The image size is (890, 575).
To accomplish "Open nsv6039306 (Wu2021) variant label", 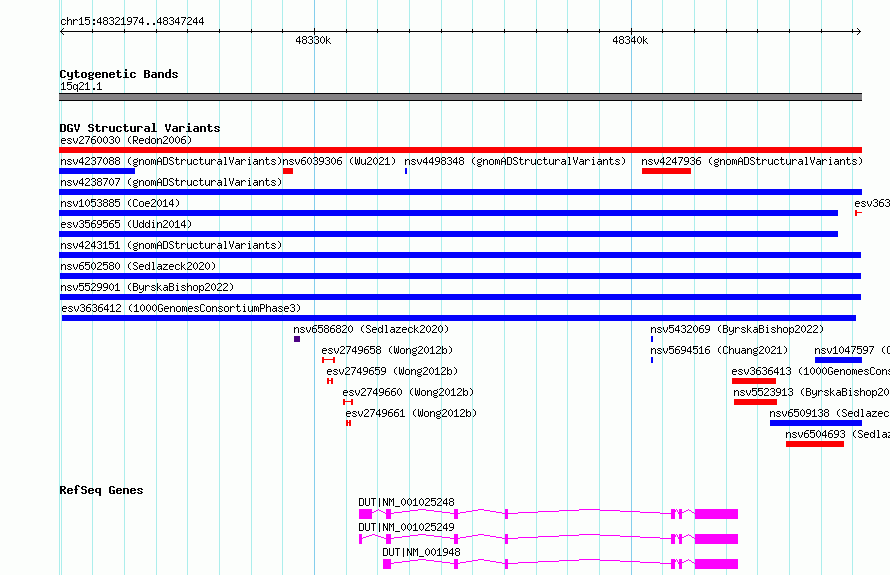I will [x=339, y=161].
